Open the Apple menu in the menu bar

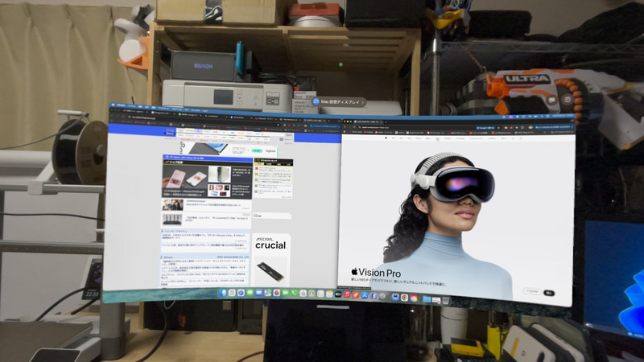point(113,105)
